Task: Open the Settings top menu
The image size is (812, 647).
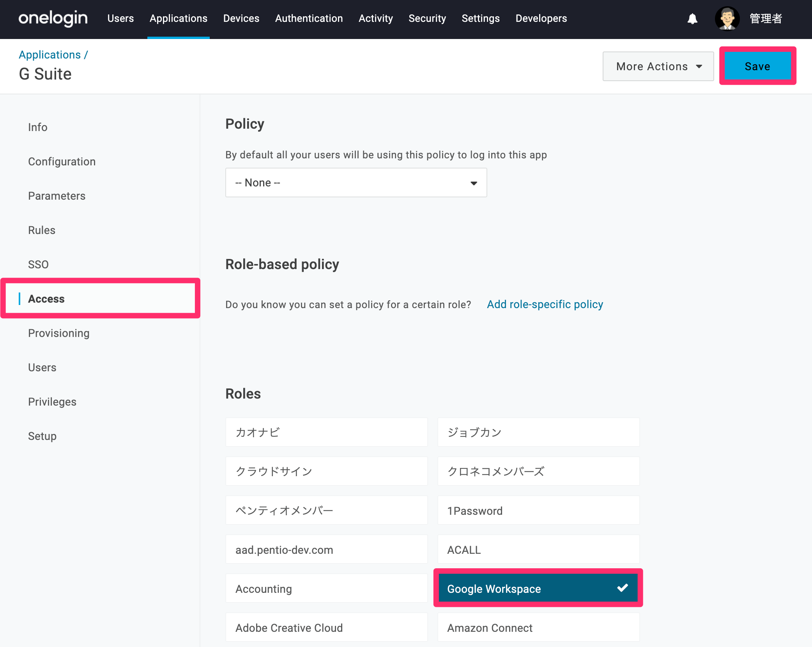Action: [x=481, y=18]
